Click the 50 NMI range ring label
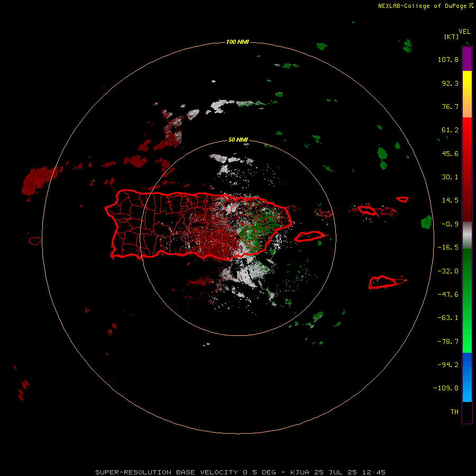Screen dimensions: 476x476 tap(238, 140)
